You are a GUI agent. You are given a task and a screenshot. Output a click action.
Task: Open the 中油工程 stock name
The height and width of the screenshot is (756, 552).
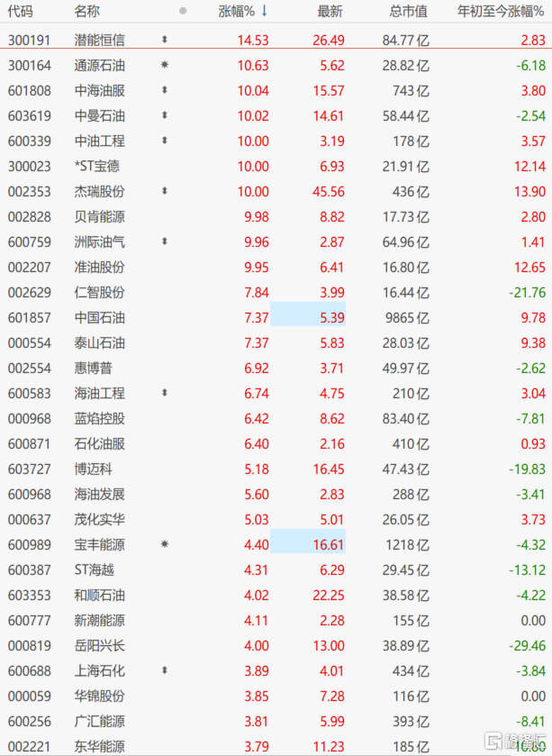click(100, 141)
